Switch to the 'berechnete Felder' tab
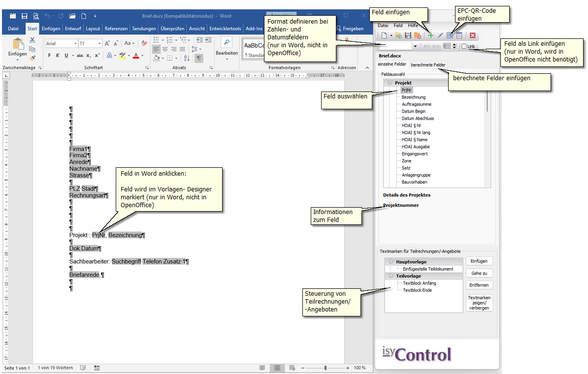The height and width of the screenshot is (374, 588). click(x=428, y=64)
